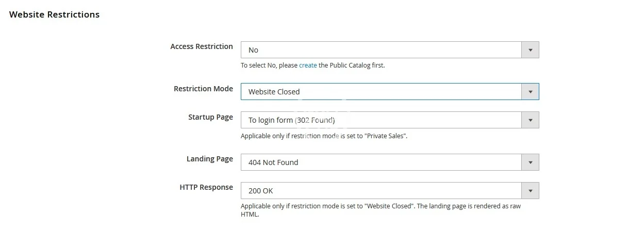Click the 'To select No' hint text

269,65
